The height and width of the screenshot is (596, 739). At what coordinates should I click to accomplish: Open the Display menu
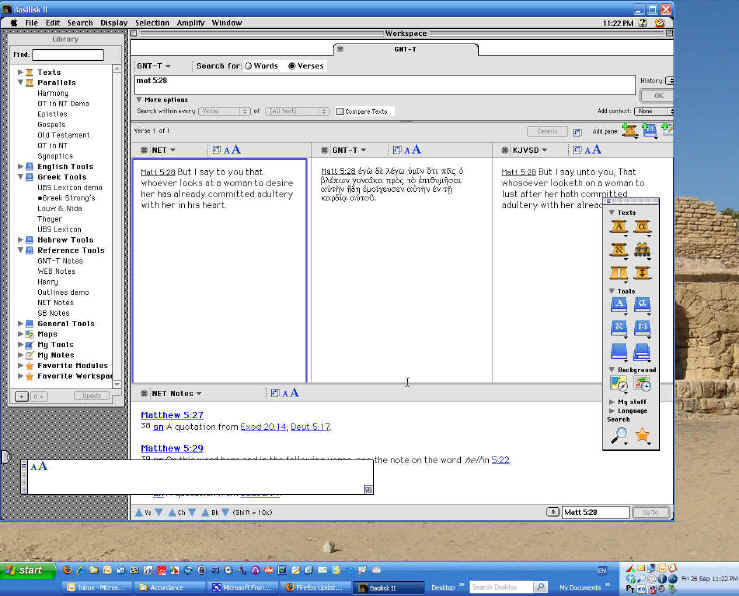point(114,23)
